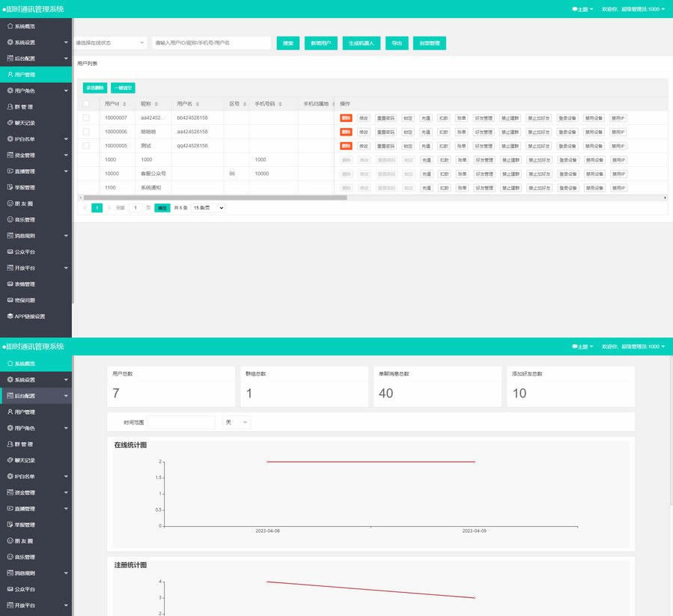
Task: Click the 多选删除 button above the table
Action: coord(95,88)
